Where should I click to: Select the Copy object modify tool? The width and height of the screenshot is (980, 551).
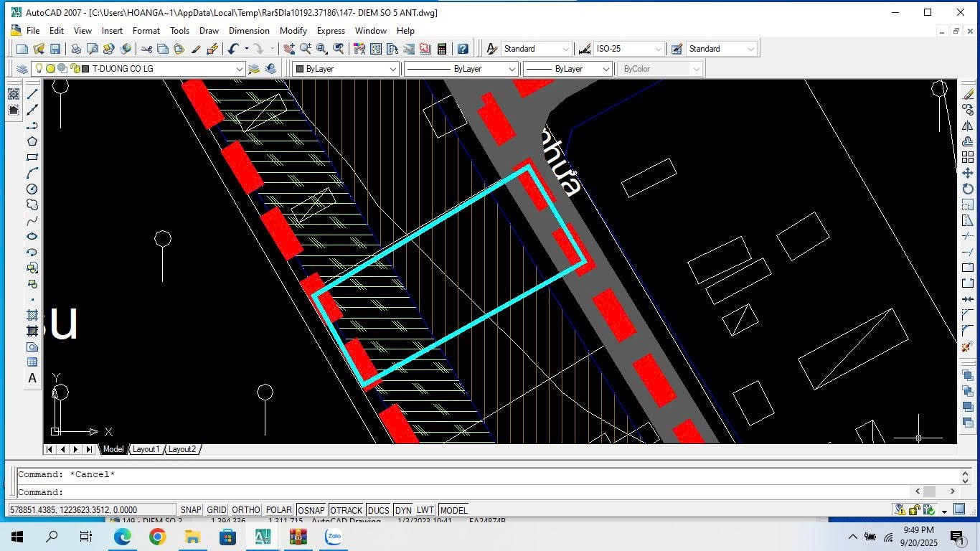tap(968, 110)
